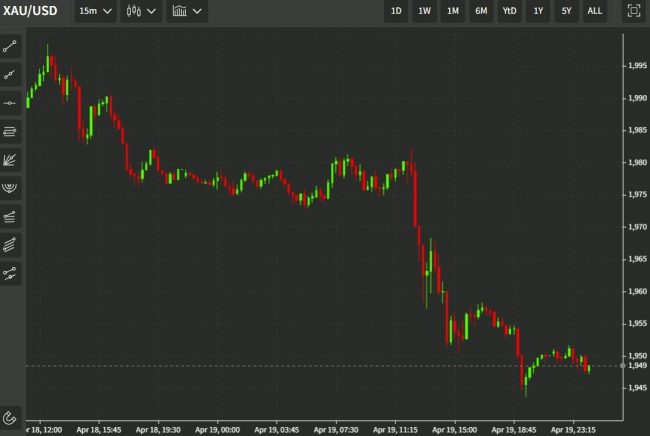Show ALL historical data range

[595, 11]
